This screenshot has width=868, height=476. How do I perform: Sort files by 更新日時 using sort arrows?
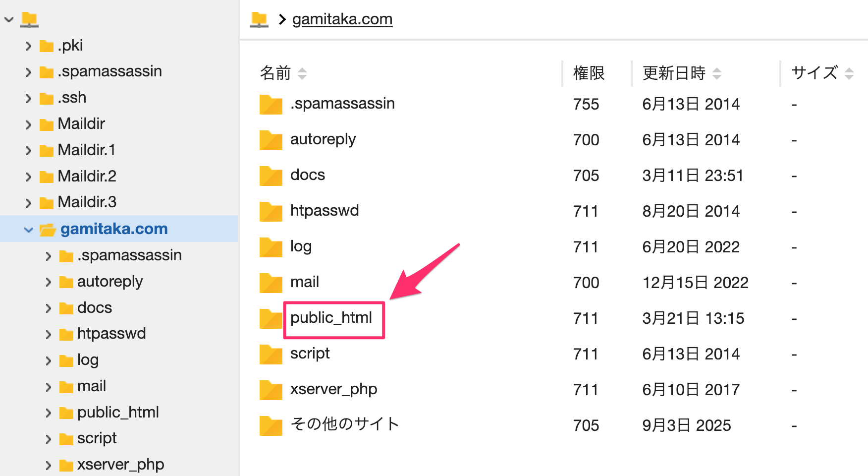tap(717, 73)
